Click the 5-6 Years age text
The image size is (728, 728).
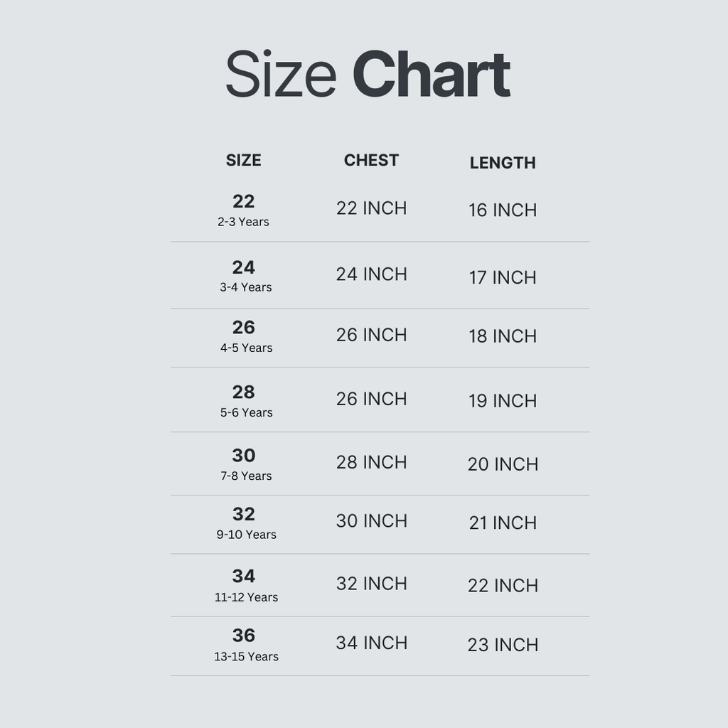pyautogui.click(x=246, y=413)
